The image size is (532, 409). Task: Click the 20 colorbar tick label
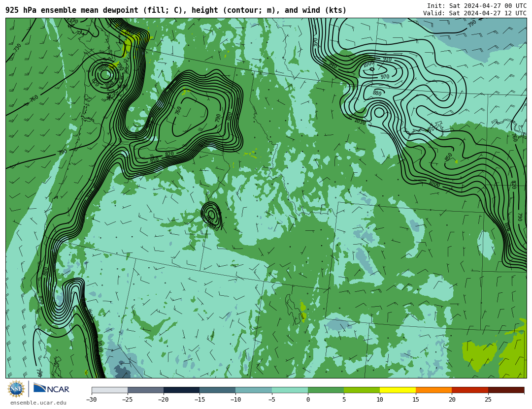pos(452,400)
